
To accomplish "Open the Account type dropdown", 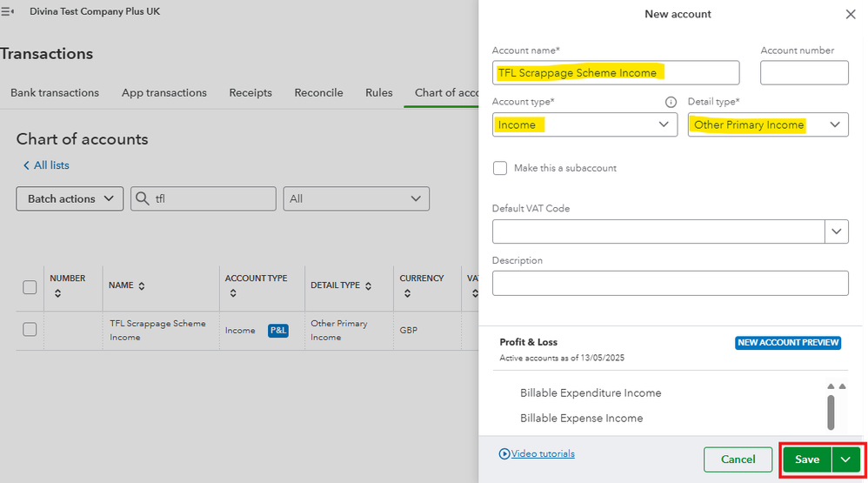I will tap(584, 124).
